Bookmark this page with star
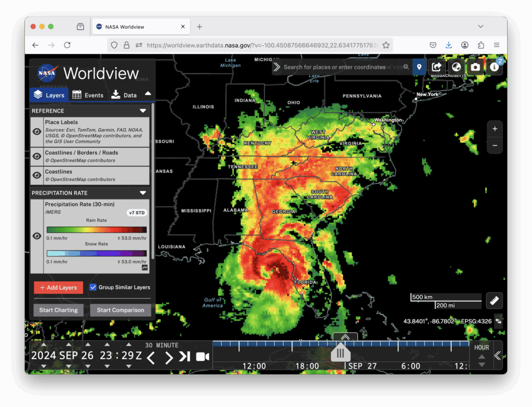The image size is (532, 407). coord(386,45)
